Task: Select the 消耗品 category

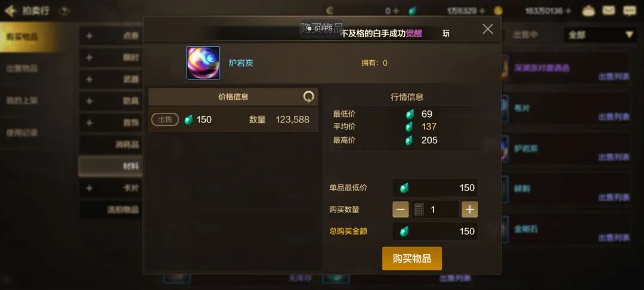Action: tap(110, 144)
